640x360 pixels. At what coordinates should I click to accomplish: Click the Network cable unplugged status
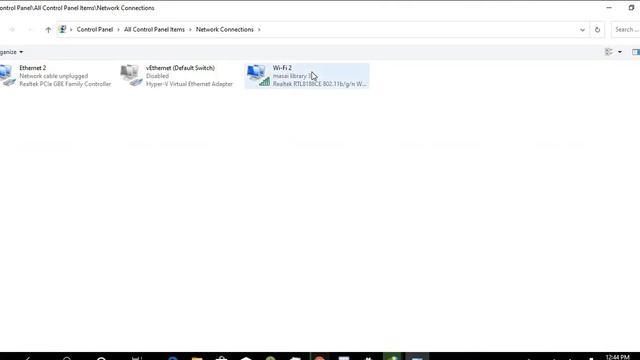[x=53, y=76]
